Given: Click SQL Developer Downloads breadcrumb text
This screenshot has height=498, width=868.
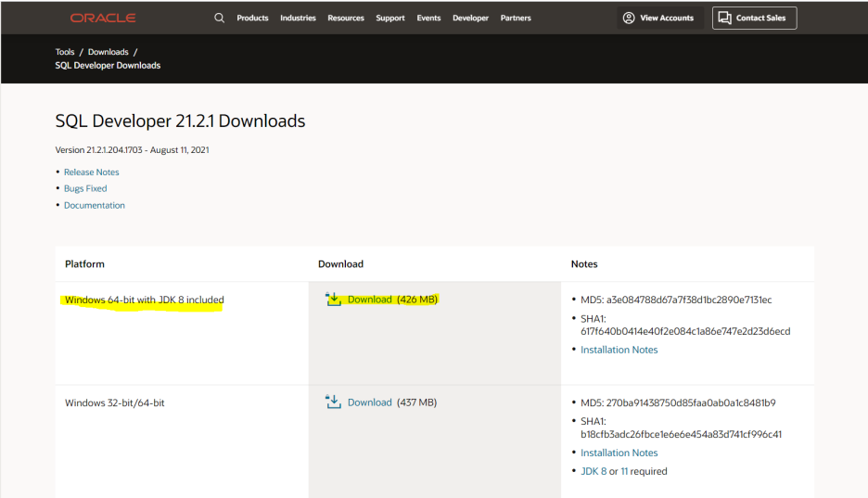Looking at the screenshot, I should (108, 65).
